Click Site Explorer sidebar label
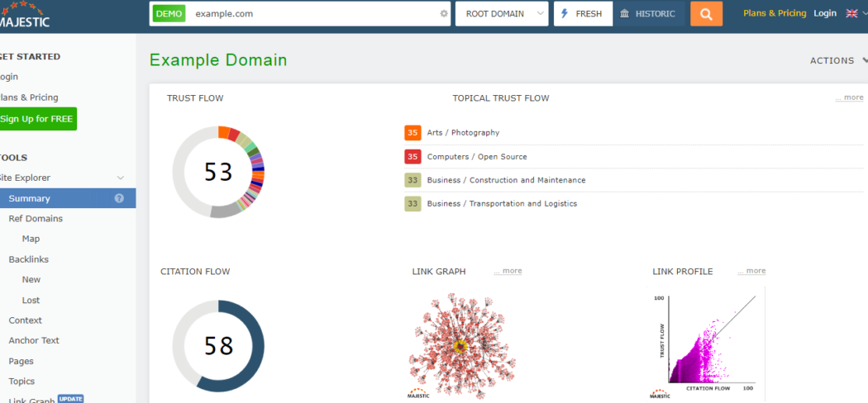This screenshot has height=403, width=868. [25, 178]
